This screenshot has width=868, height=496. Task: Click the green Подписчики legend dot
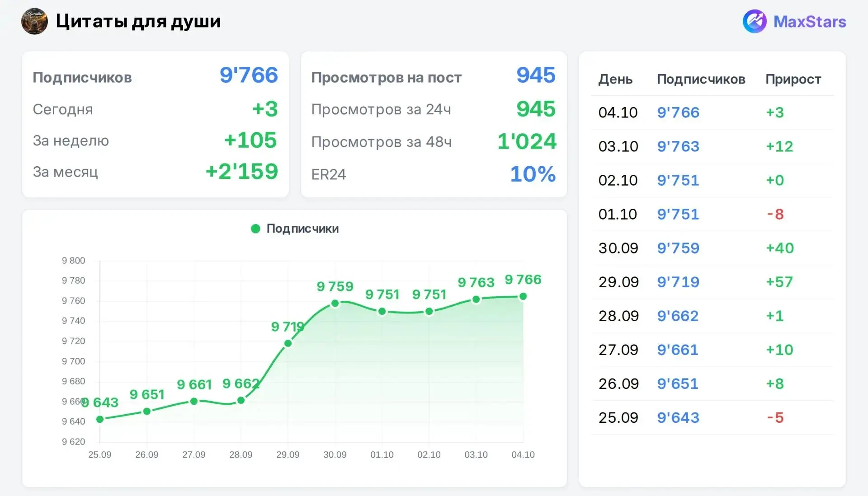coord(255,229)
